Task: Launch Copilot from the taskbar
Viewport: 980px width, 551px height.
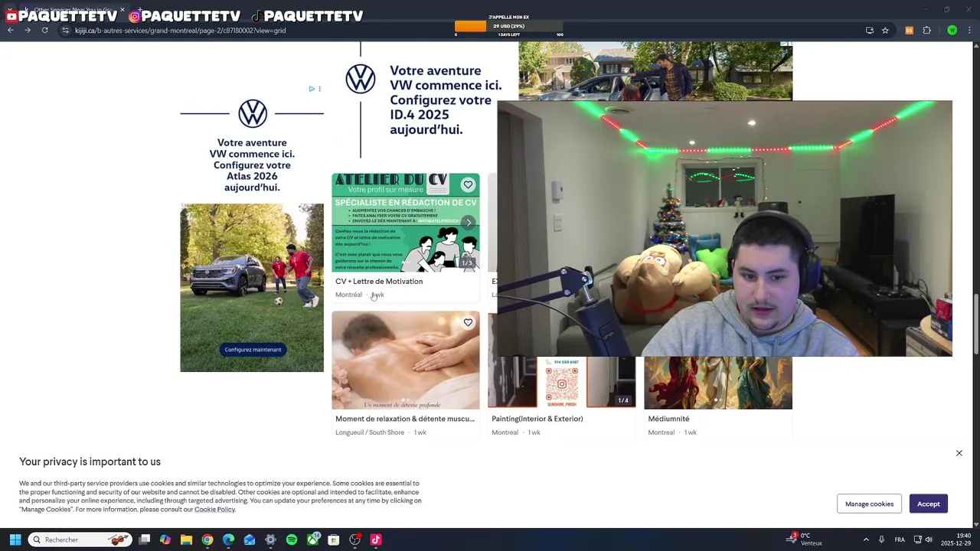Action: pos(165,540)
